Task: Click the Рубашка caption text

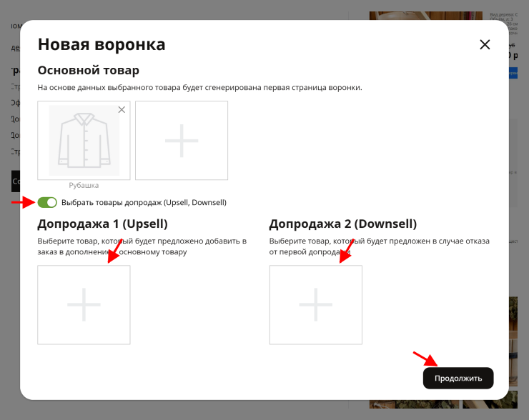Action: (x=84, y=186)
